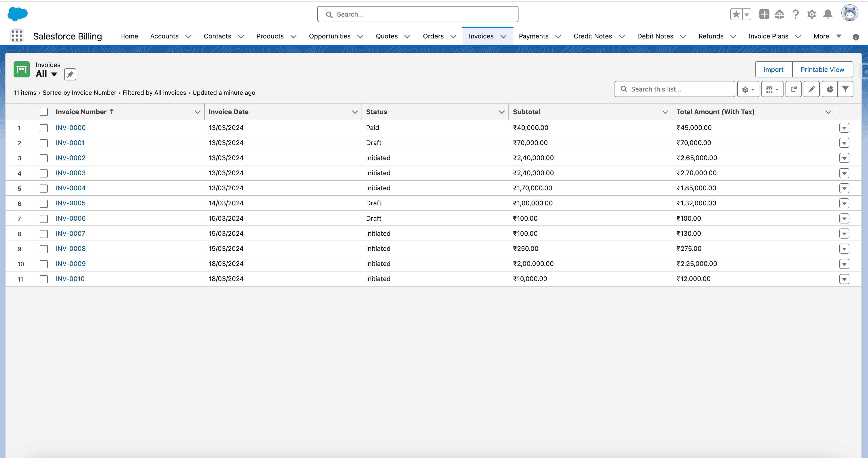Image resolution: width=868 pixels, height=458 pixels.
Task: Pin the All list view
Action: [70, 74]
